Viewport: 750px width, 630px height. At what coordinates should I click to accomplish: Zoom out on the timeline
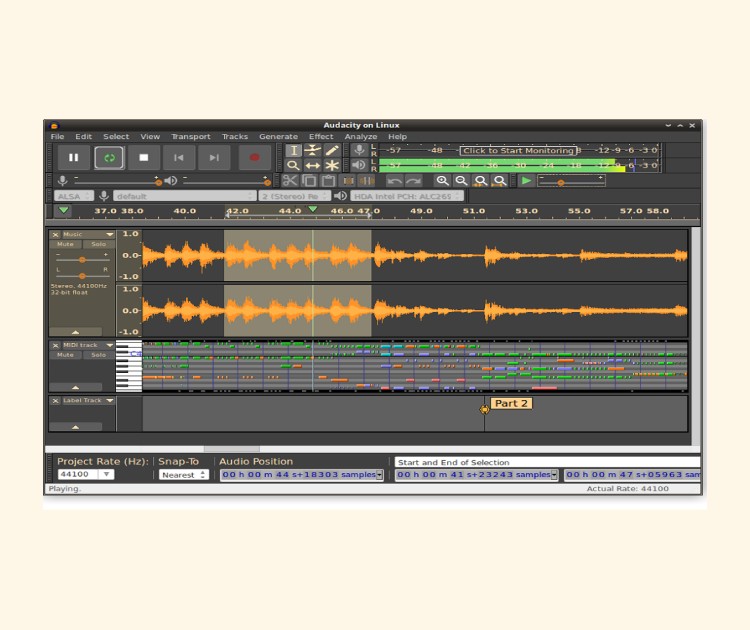pos(461,181)
